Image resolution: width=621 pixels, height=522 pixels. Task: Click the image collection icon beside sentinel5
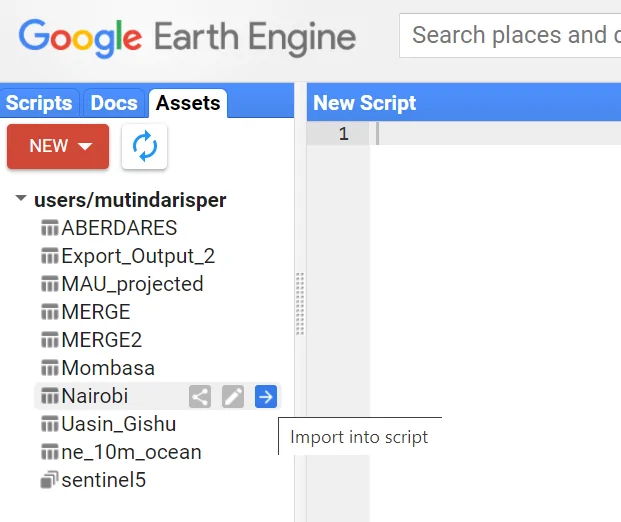tap(50, 480)
